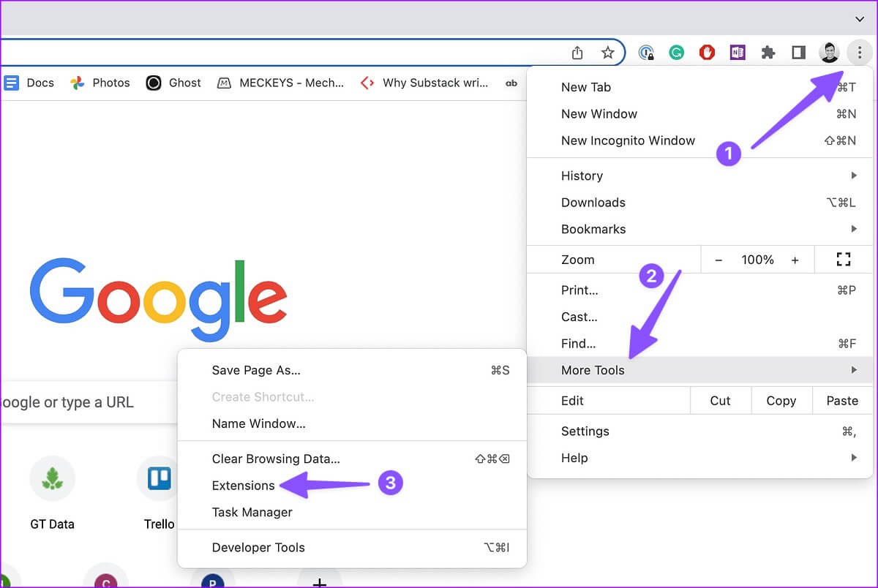Click the fullscreen icon beside Zoom
Image resolution: width=878 pixels, height=588 pixels.
pyautogui.click(x=843, y=260)
